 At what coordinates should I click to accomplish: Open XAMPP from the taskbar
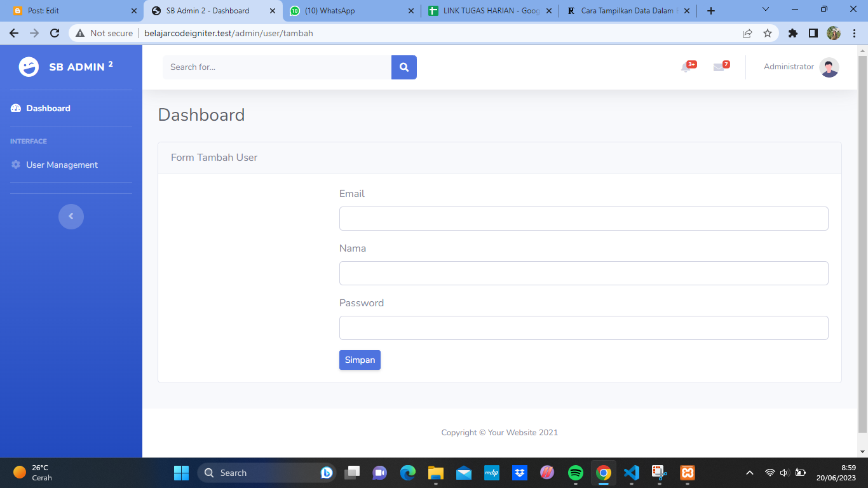click(x=688, y=473)
